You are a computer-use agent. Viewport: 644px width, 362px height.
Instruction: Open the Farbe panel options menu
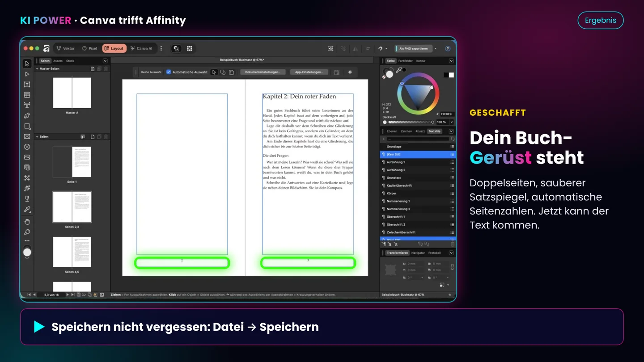tap(451, 61)
